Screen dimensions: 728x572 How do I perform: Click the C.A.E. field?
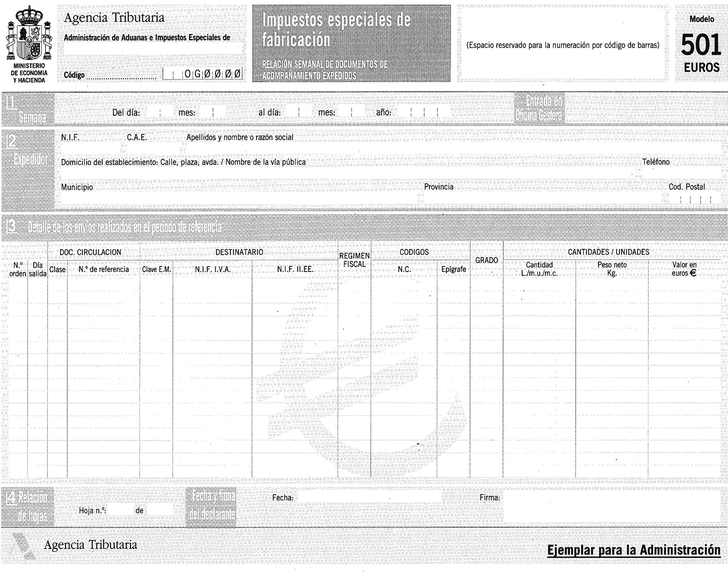tap(154, 148)
